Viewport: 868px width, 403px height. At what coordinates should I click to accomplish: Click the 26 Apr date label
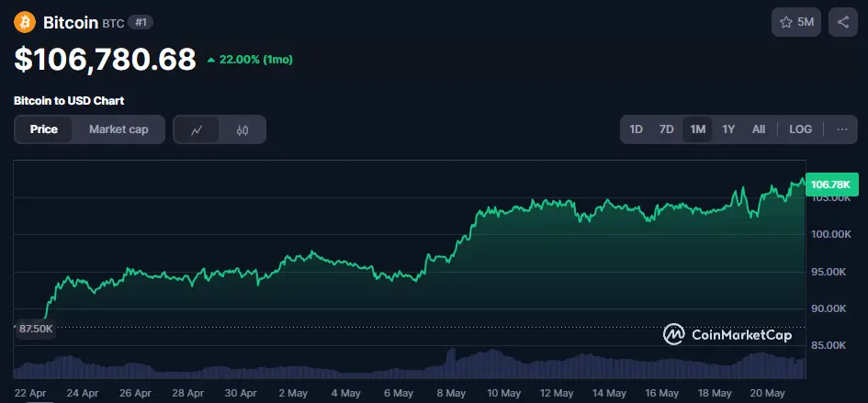(135, 393)
